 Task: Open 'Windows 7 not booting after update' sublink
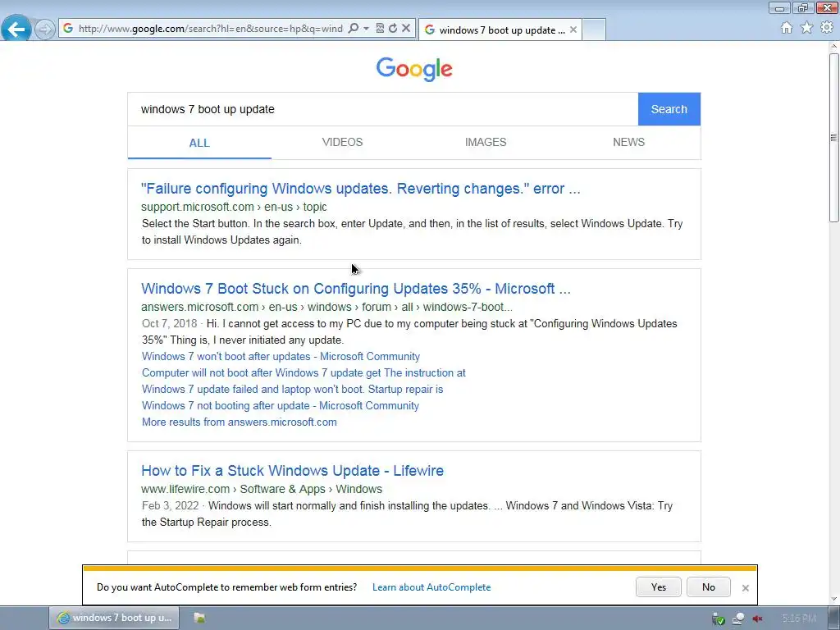(x=281, y=406)
